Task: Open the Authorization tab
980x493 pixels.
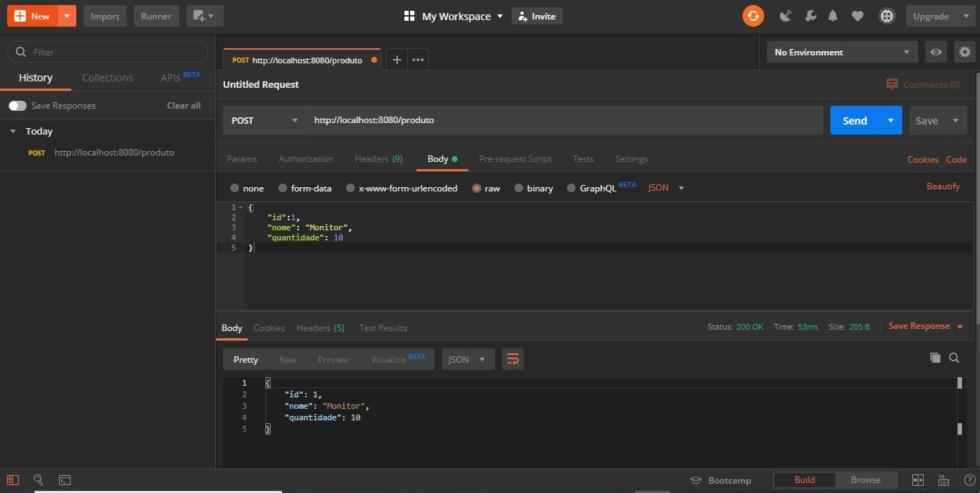Action: point(306,159)
